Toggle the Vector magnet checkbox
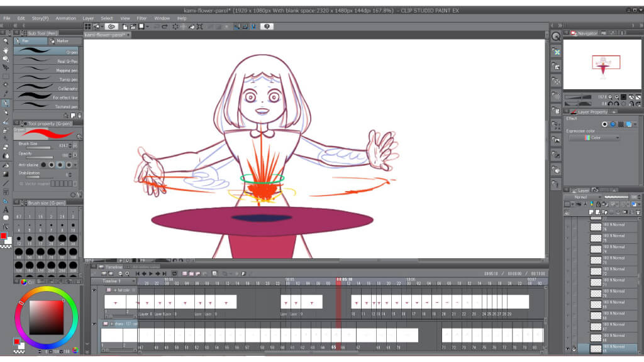 pyautogui.click(x=21, y=184)
